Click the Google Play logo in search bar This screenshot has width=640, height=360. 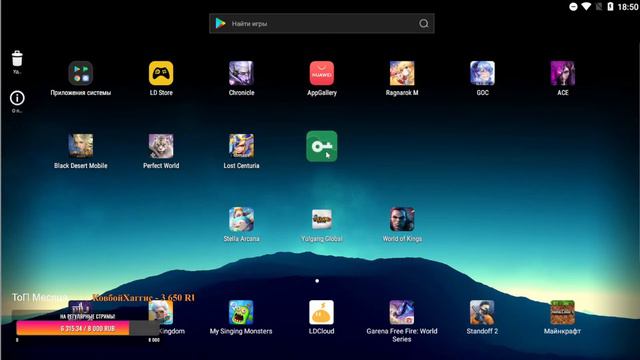[x=220, y=23]
